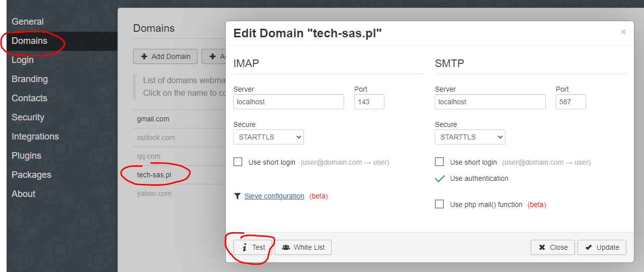Open the Login settings section
This screenshot has height=272, width=644.
click(x=23, y=60)
